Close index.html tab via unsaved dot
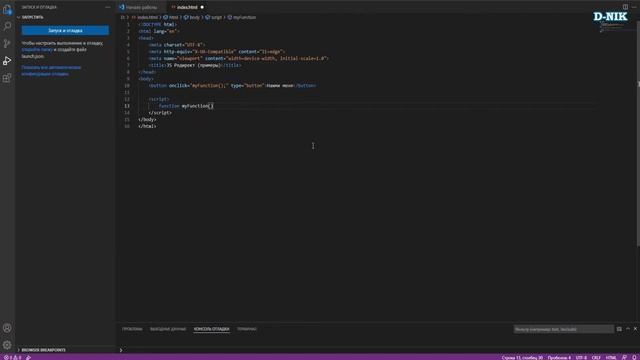This screenshot has width=640, height=360. coord(202,7)
